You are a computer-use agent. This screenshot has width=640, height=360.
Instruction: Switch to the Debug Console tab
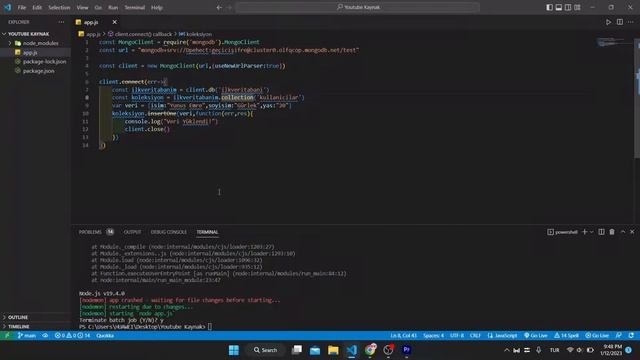169,232
